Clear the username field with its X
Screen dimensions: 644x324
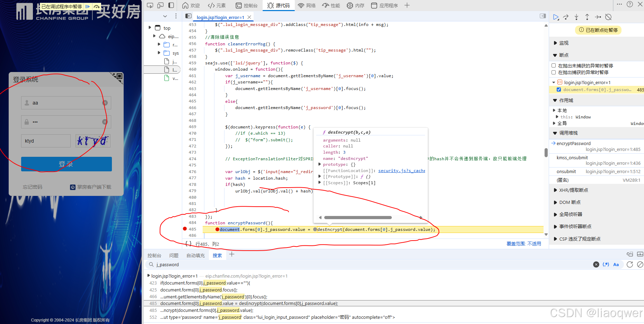(x=105, y=103)
